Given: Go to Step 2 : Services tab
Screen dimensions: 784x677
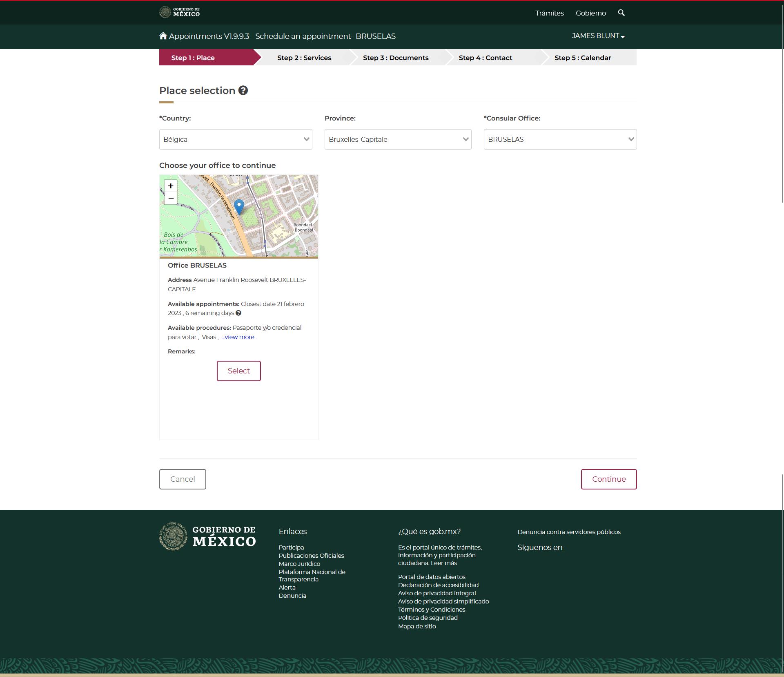Looking at the screenshot, I should click(x=304, y=58).
